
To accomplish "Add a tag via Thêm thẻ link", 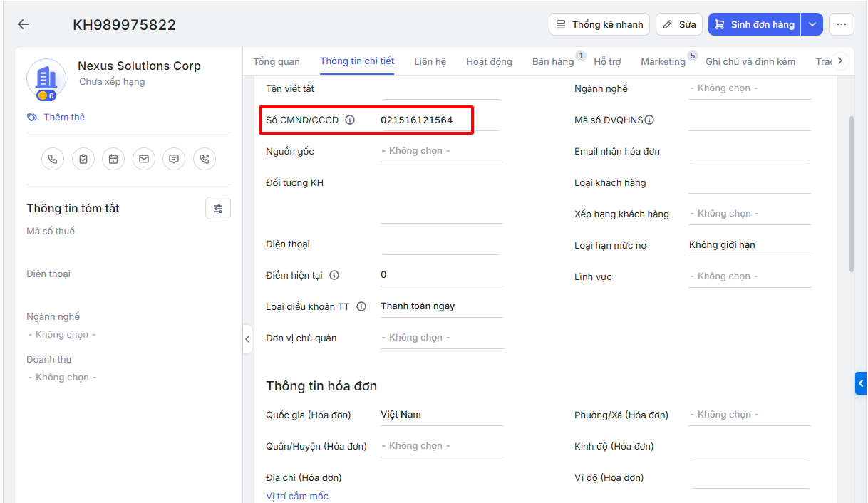I will coord(64,118).
